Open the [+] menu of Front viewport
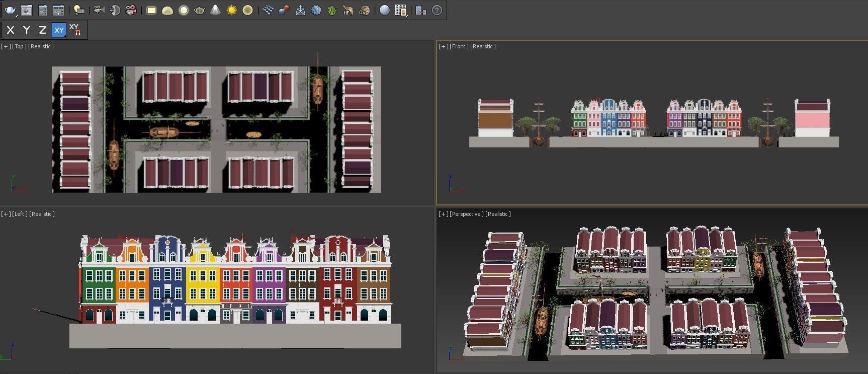Screen dimensions: 868x374 tap(443, 46)
